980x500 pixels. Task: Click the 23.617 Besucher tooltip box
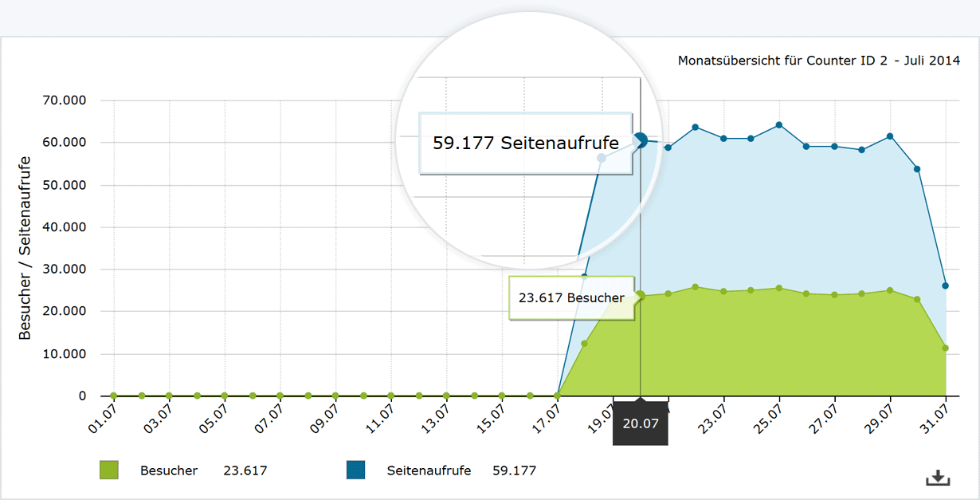pos(571,298)
